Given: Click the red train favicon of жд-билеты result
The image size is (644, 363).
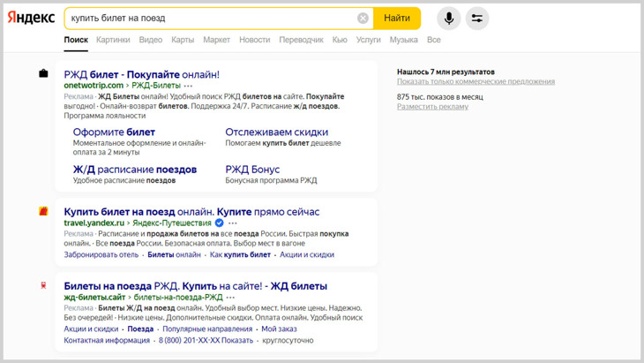Looking at the screenshot, I should (x=43, y=285).
